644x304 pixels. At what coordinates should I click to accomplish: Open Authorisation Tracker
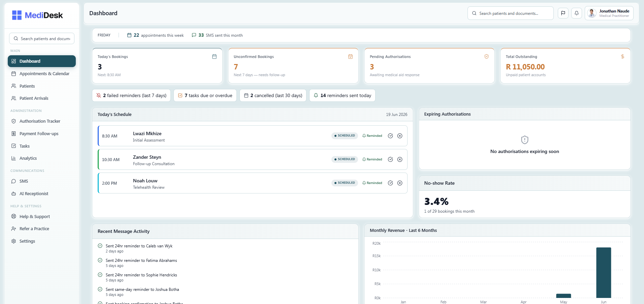pos(42,121)
